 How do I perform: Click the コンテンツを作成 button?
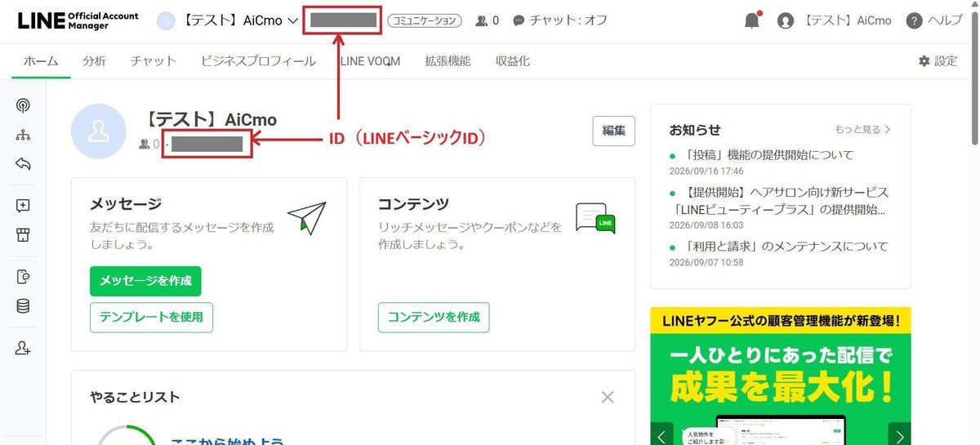(434, 317)
